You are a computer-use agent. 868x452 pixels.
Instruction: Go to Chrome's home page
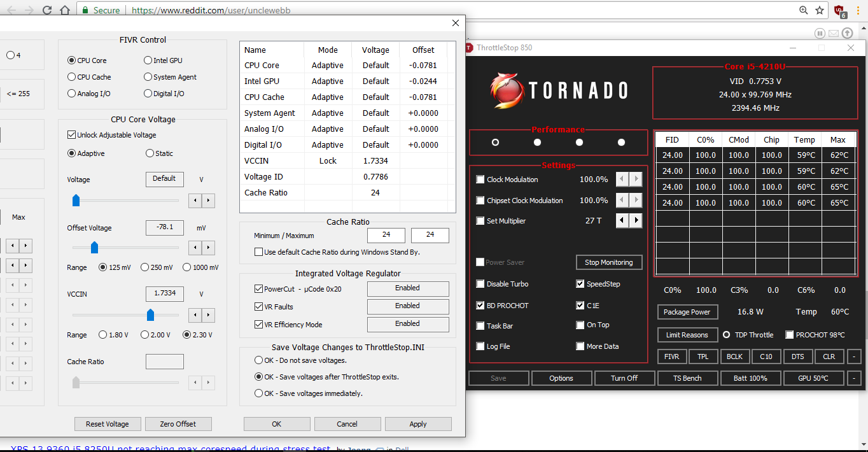65,10
